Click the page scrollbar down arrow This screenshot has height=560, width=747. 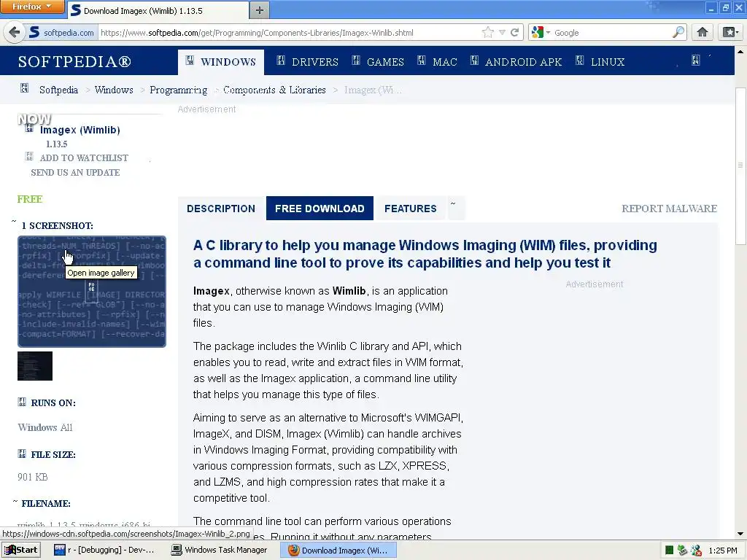[x=740, y=534]
